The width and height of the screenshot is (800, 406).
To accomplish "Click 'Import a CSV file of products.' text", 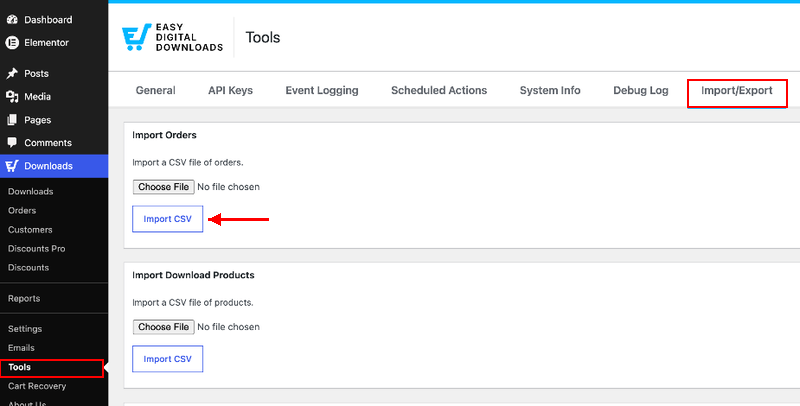I will pos(193,302).
